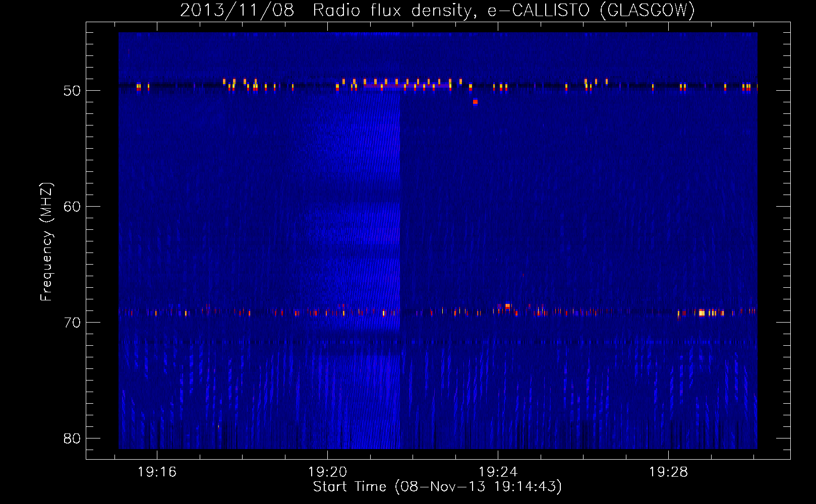Click the "Frequency (MHZ)" axis label
The width and height of the screenshot is (816, 504).
[x=46, y=242]
